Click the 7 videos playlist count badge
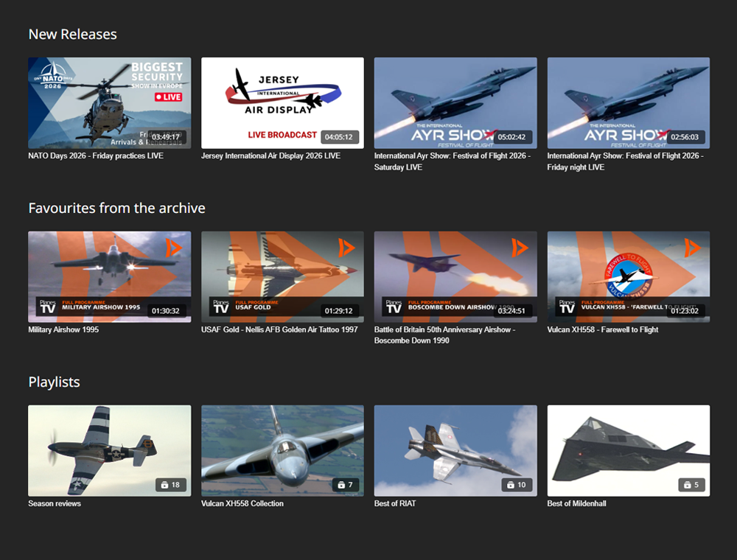The height and width of the screenshot is (560, 737). point(346,485)
